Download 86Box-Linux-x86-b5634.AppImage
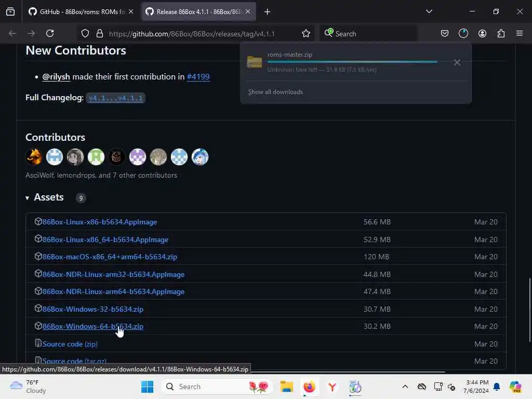The width and height of the screenshot is (532, 399). coord(99,222)
